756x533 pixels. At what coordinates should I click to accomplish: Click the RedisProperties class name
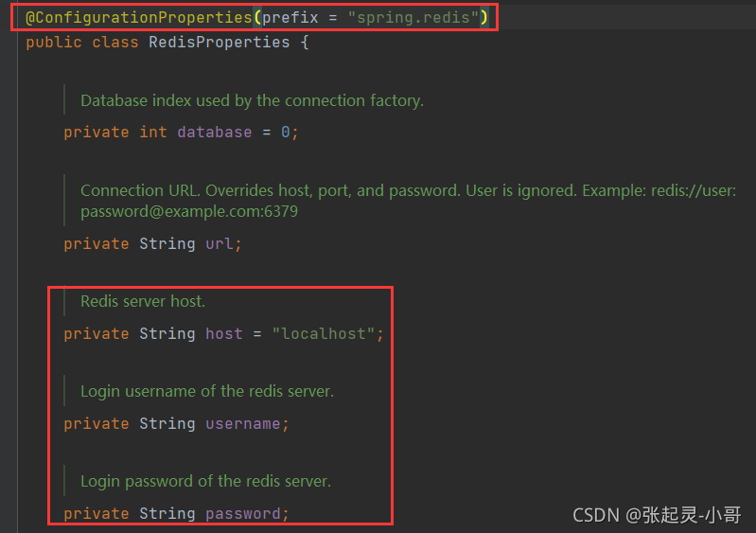(220, 43)
